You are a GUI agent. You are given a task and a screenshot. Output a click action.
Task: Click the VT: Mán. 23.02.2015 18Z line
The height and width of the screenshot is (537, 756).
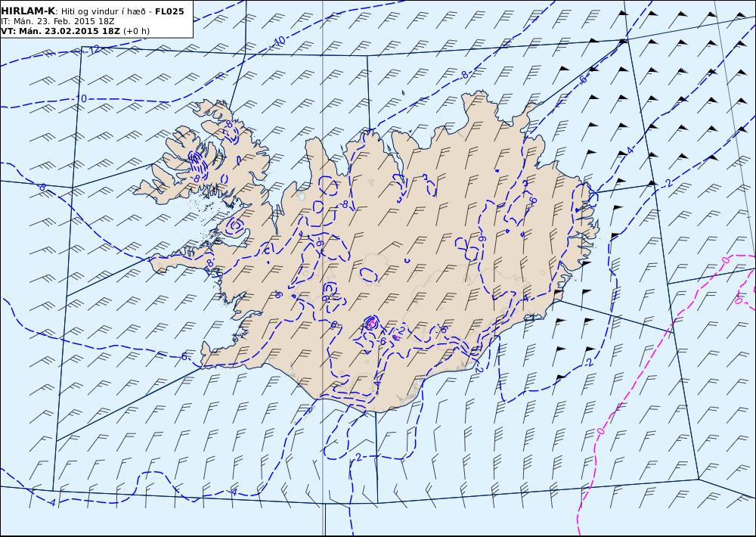60,31
